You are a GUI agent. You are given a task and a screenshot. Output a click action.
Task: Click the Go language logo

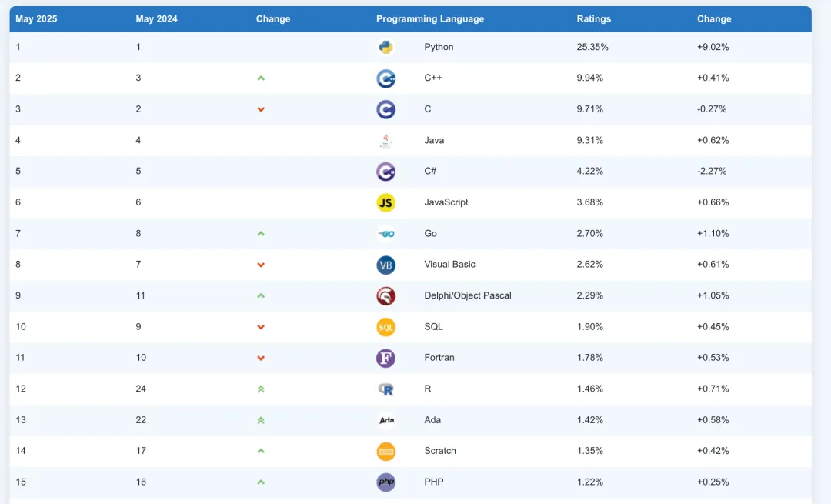pyautogui.click(x=385, y=234)
